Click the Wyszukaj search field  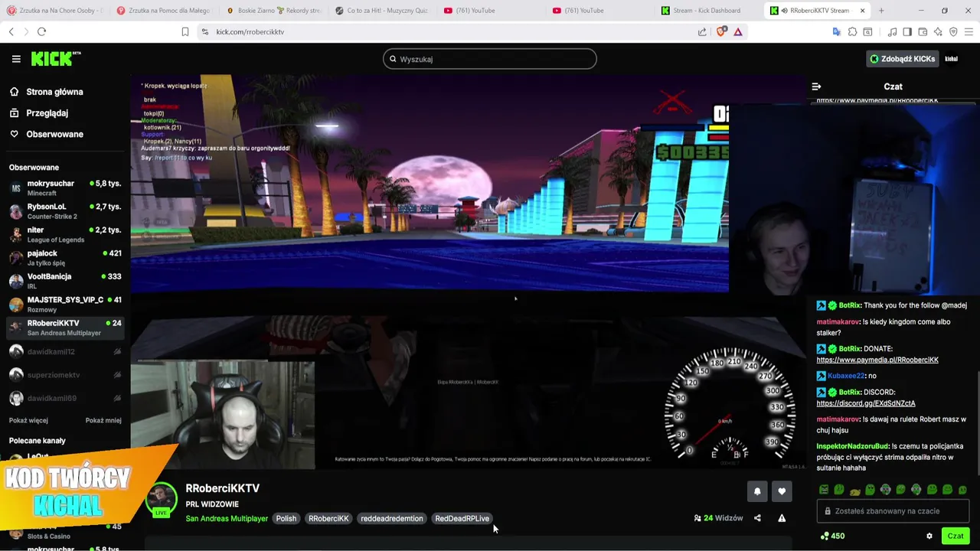[x=490, y=59]
